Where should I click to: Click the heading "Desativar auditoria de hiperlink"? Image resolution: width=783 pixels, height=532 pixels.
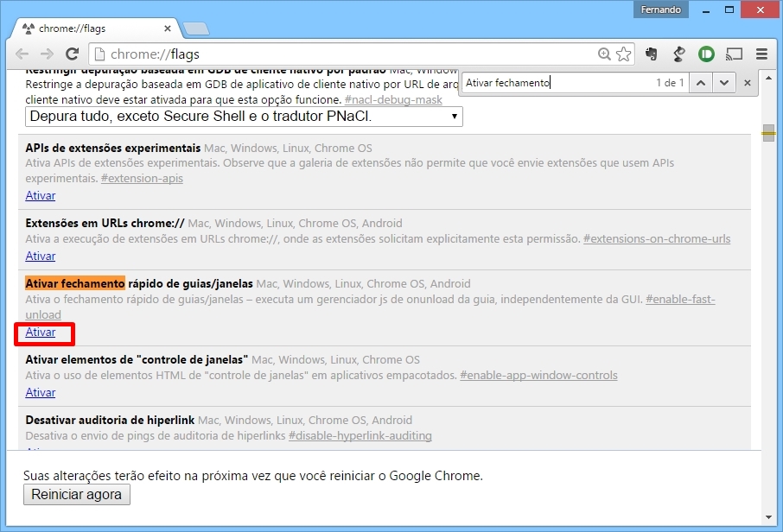tap(110, 421)
